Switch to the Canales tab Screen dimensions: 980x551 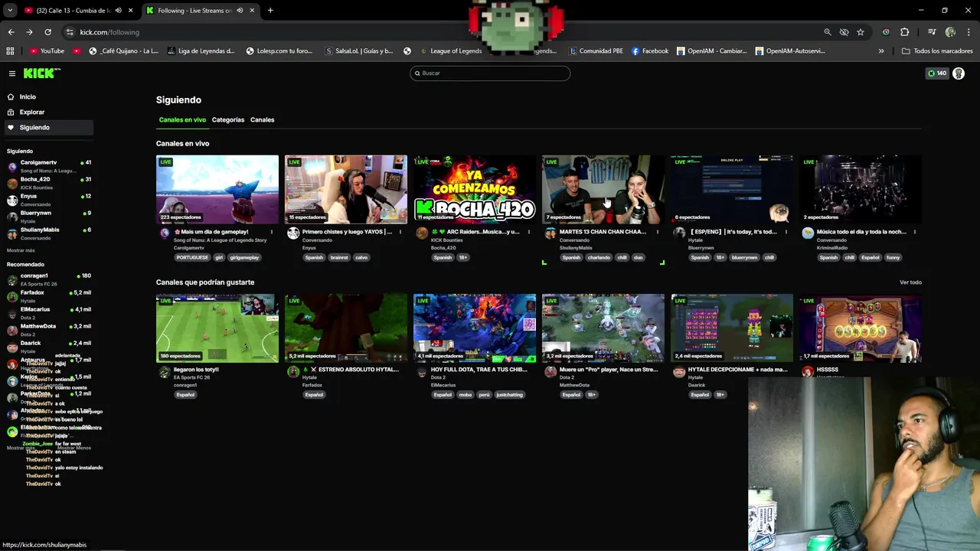point(262,120)
